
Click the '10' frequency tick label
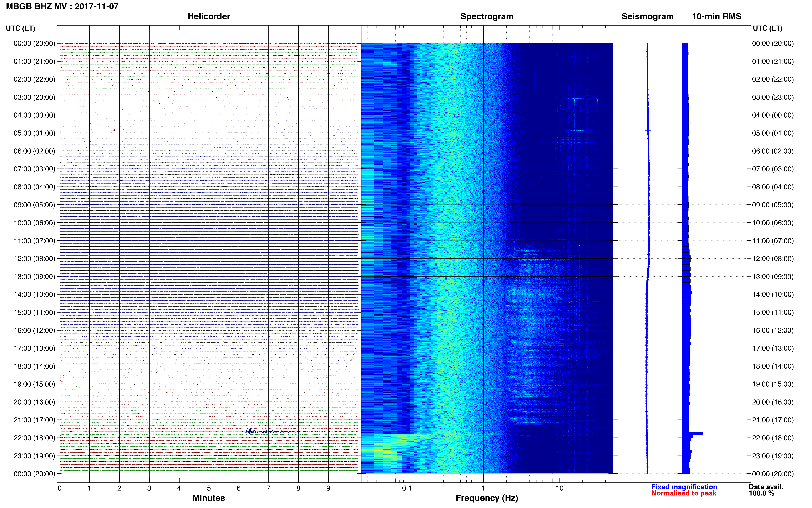click(x=559, y=488)
